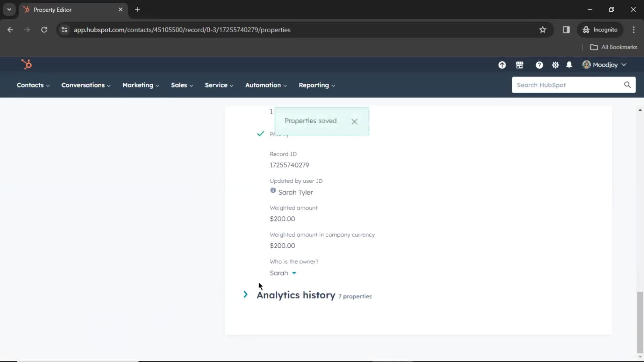Click the Contacts navigation menu item
The height and width of the screenshot is (362, 644).
click(30, 85)
